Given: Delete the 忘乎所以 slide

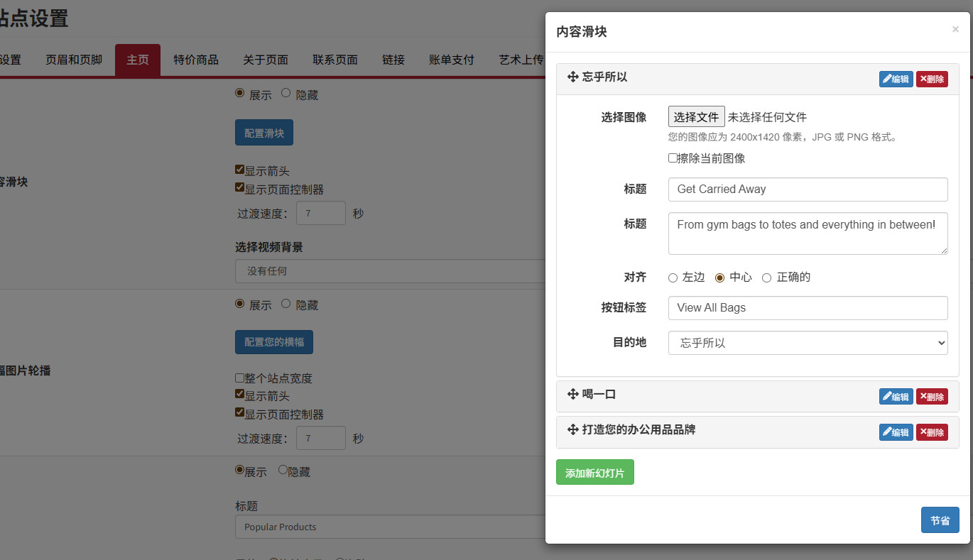Looking at the screenshot, I should coord(932,79).
